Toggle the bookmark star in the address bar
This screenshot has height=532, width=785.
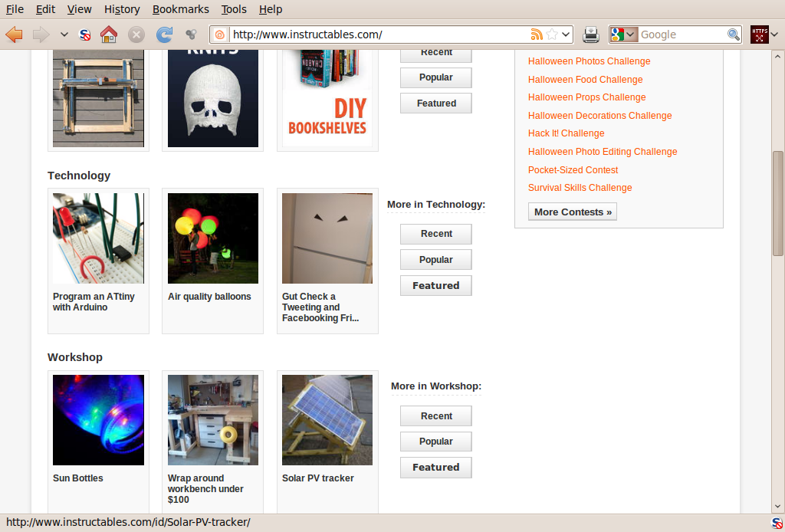[x=551, y=34]
